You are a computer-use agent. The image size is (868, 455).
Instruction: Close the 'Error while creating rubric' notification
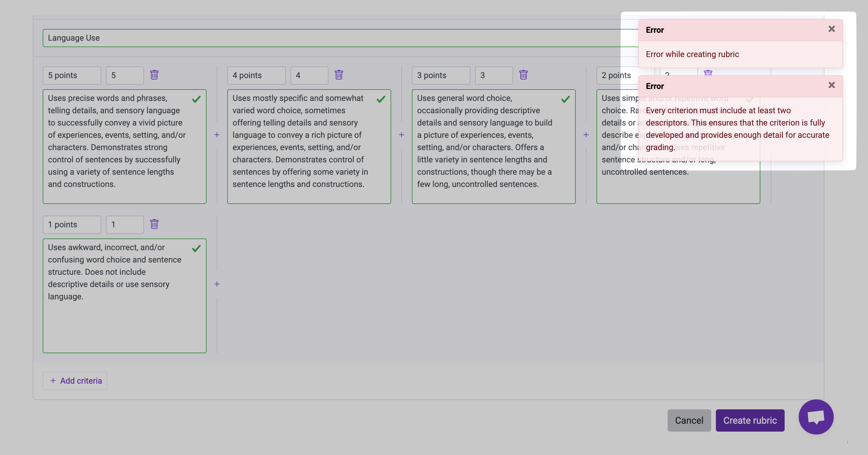coord(831,29)
